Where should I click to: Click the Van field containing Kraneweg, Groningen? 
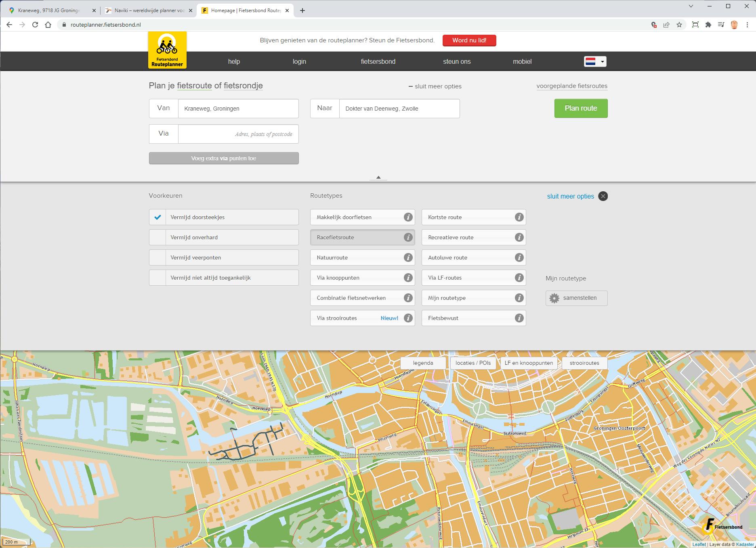238,108
